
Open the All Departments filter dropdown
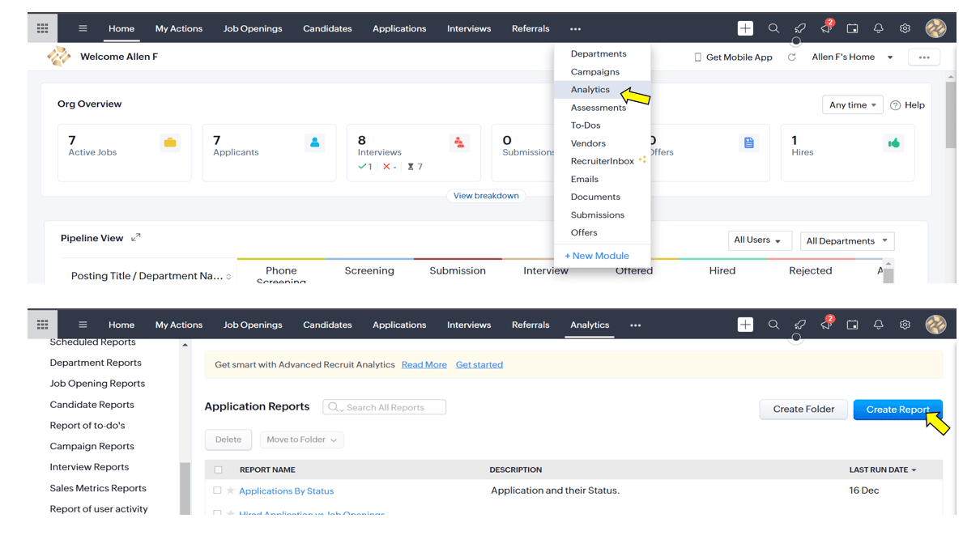coord(846,240)
